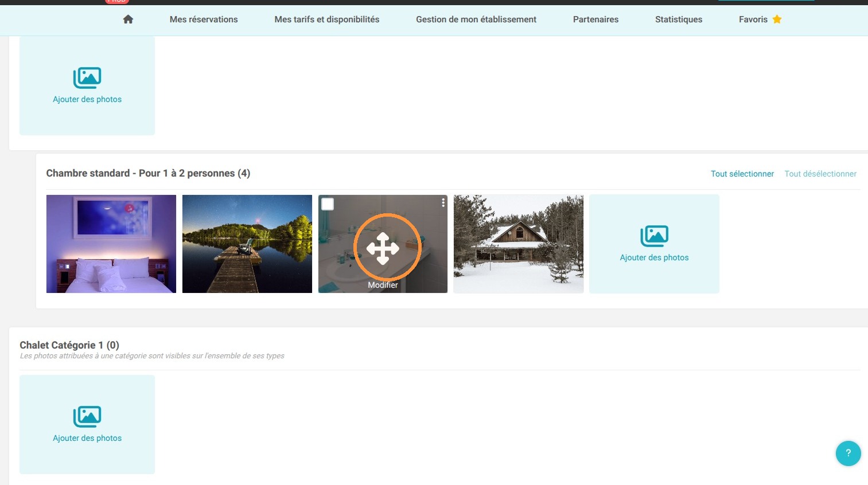Click Modifier on the bathroom photo

383,285
